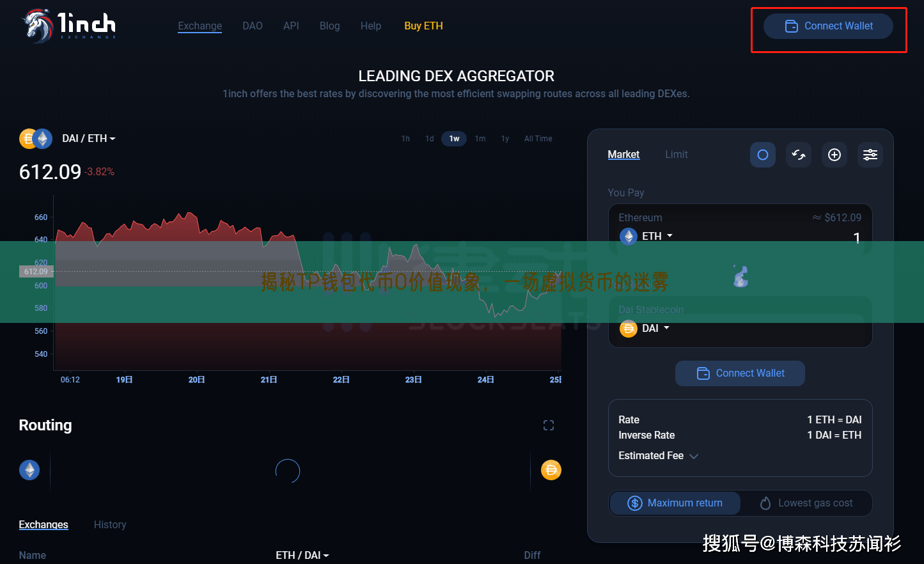Switch to the Exchanges tab

pyautogui.click(x=43, y=525)
